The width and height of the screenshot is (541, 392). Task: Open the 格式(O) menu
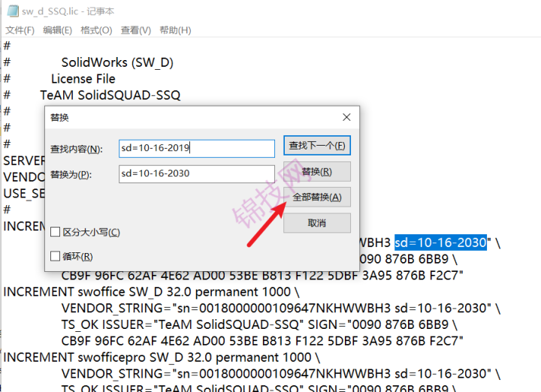[97, 30]
